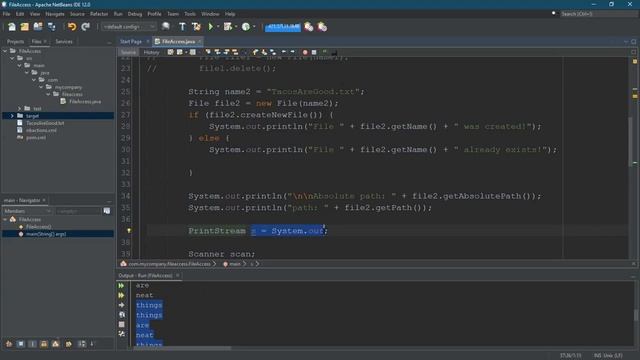The image size is (640, 360).
Task: Toggle Show Inherited Members in Navigator footer
Action: [9, 344]
